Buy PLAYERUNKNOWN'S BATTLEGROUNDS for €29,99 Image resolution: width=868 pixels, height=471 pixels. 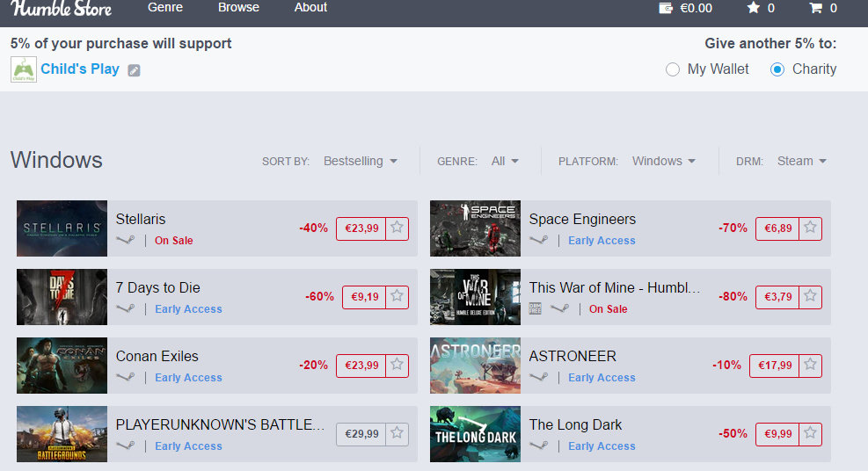click(x=361, y=433)
